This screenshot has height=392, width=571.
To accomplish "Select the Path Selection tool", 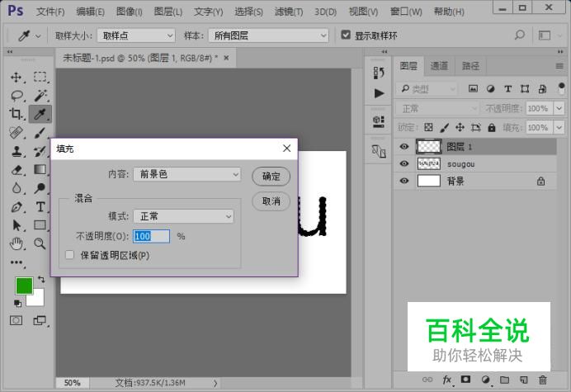I will (x=16, y=225).
